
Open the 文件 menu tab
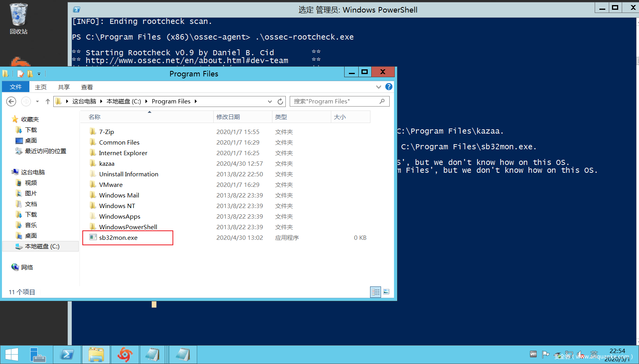tap(16, 87)
